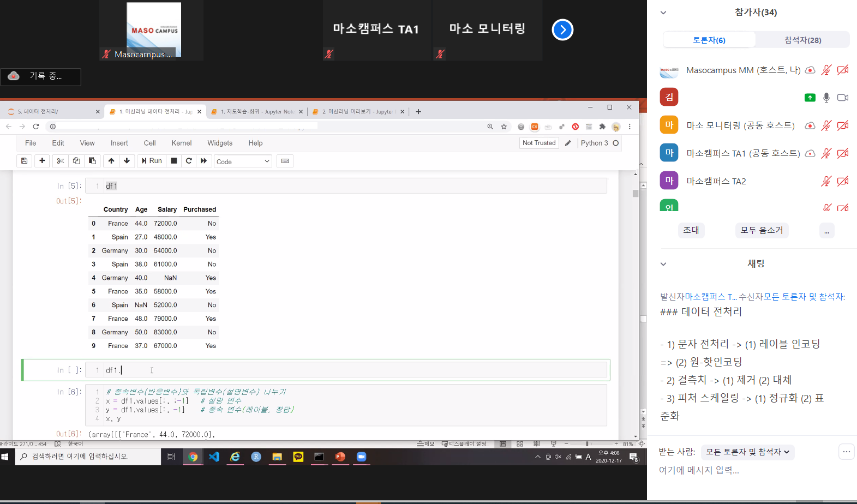
Task: Open the 모든 토론자 및 참석자 recipient dropdown
Action: coord(747,452)
